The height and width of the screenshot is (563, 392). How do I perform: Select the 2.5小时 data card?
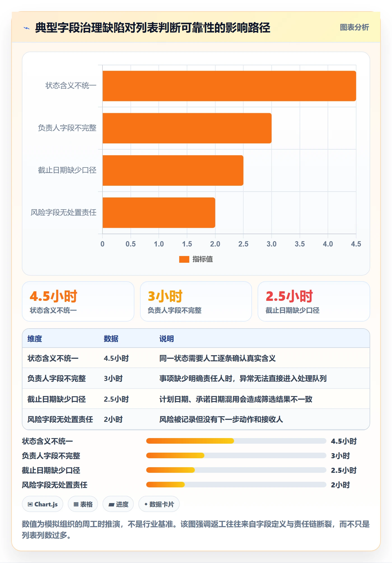[314, 301]
